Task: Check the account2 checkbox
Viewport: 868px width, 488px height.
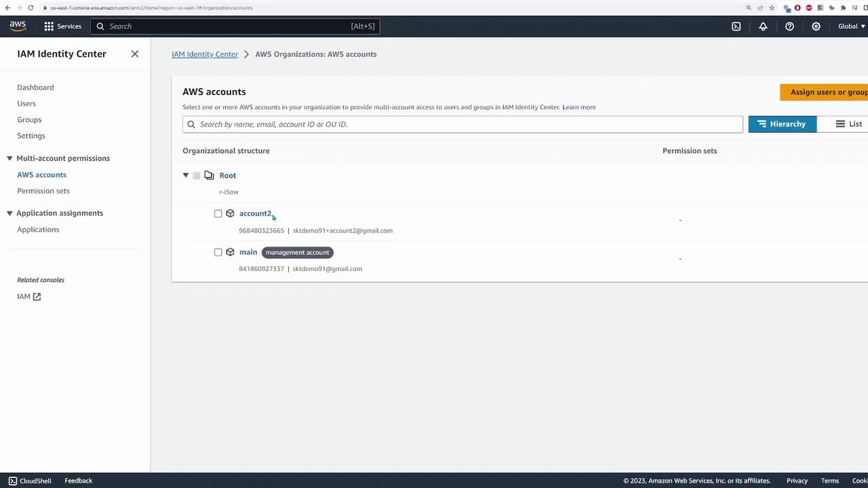Action: (x=218, y=213)
